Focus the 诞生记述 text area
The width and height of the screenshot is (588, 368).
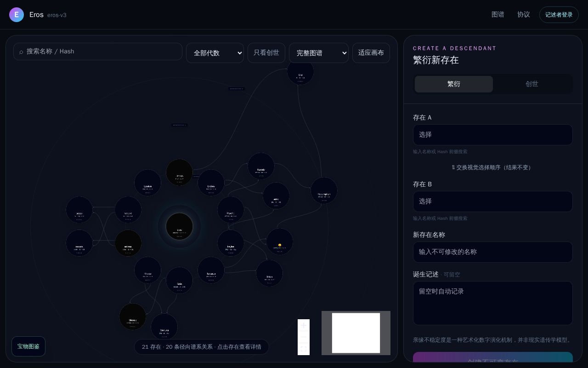click(x=493, y=303)
